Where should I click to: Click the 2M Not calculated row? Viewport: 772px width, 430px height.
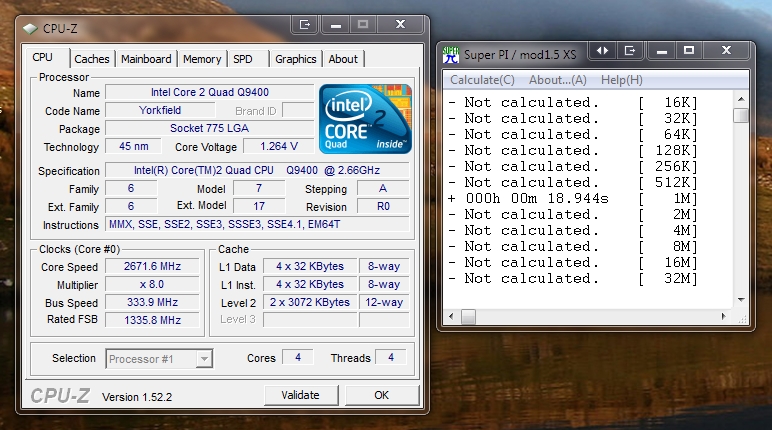point(573,214)
